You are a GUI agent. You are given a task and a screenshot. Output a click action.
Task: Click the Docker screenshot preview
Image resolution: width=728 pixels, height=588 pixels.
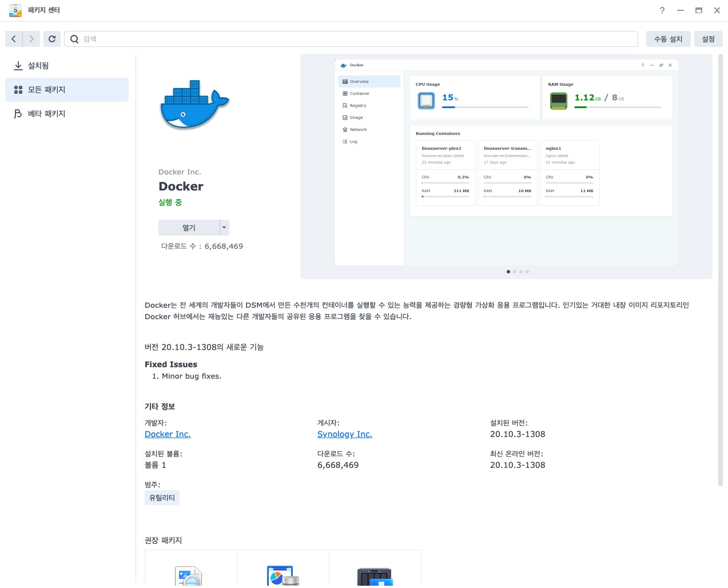pos(507,162)
